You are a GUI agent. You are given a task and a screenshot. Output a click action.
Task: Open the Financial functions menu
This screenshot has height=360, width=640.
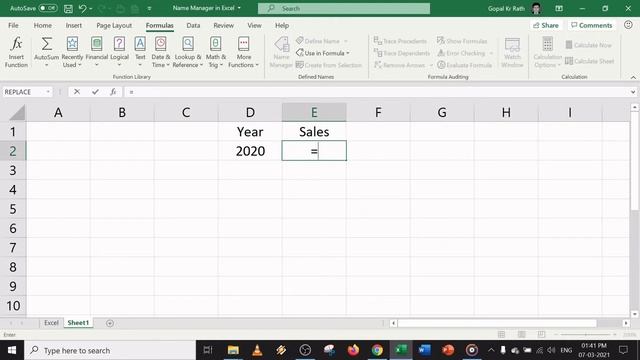97,52
